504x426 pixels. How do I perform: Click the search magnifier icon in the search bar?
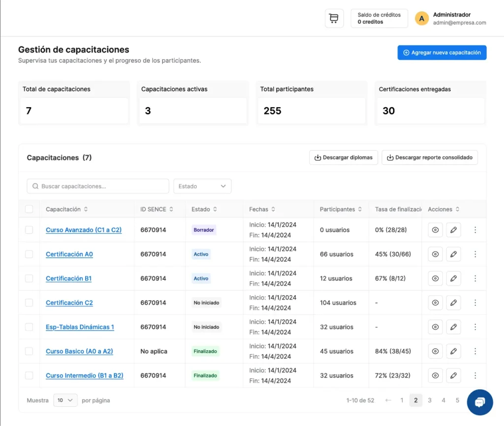pos(35,186)
